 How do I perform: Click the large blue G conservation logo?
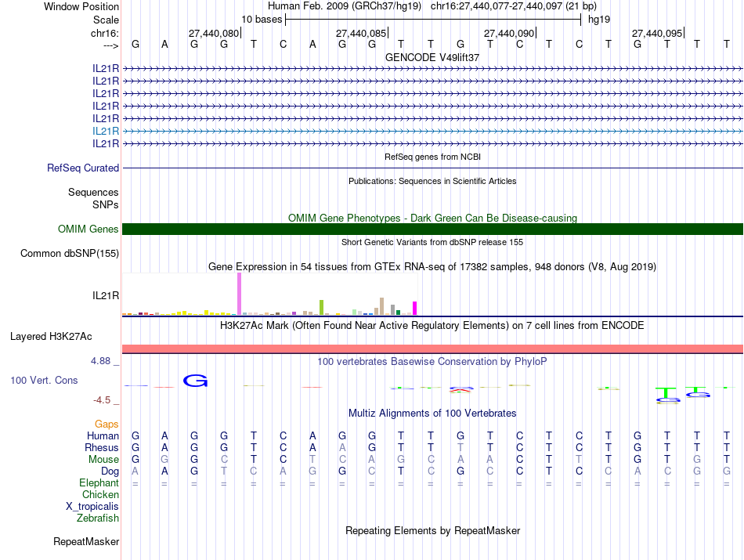[x=195, y=381]
